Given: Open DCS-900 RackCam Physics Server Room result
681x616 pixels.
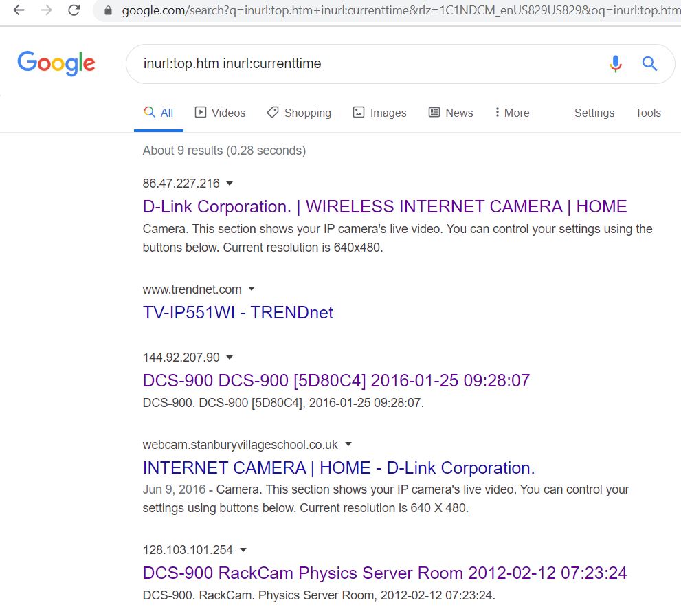Looking at the screenshot, I should 385,573.
